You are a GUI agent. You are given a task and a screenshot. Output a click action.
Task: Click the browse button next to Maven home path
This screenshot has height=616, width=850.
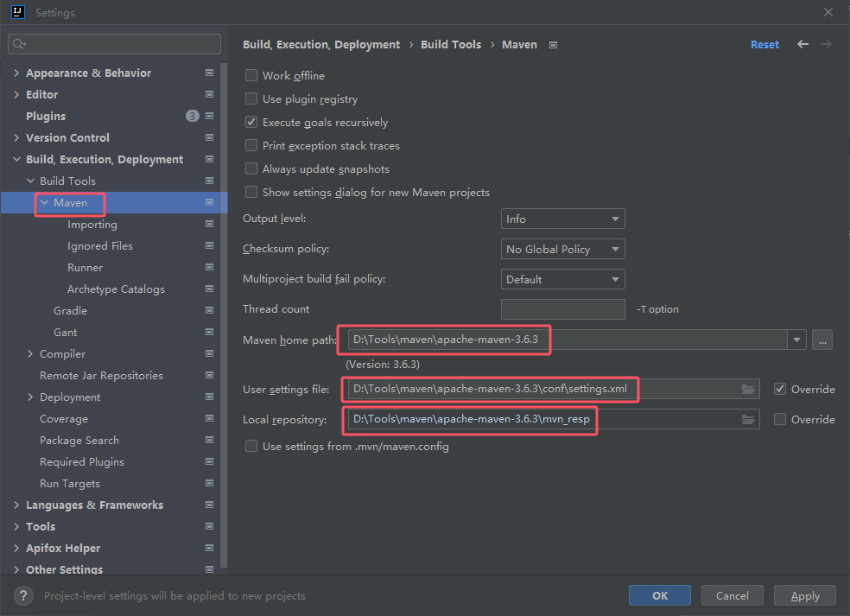pyautogui.click(x=821, y=340)
